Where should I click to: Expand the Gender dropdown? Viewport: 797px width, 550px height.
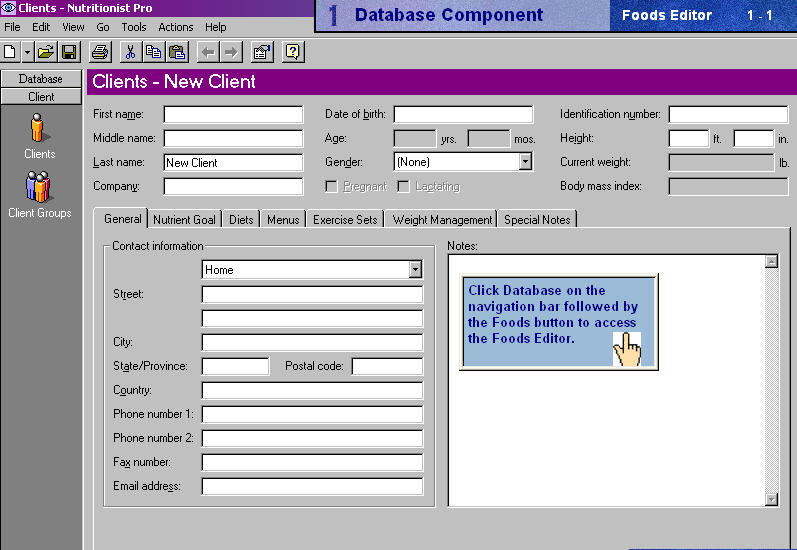coord(526,162)
